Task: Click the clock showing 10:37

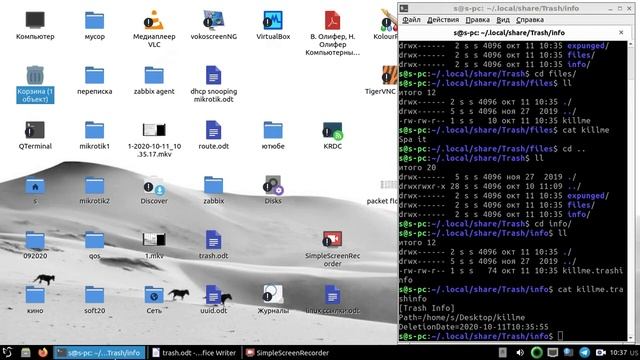Action: (618, 353)
